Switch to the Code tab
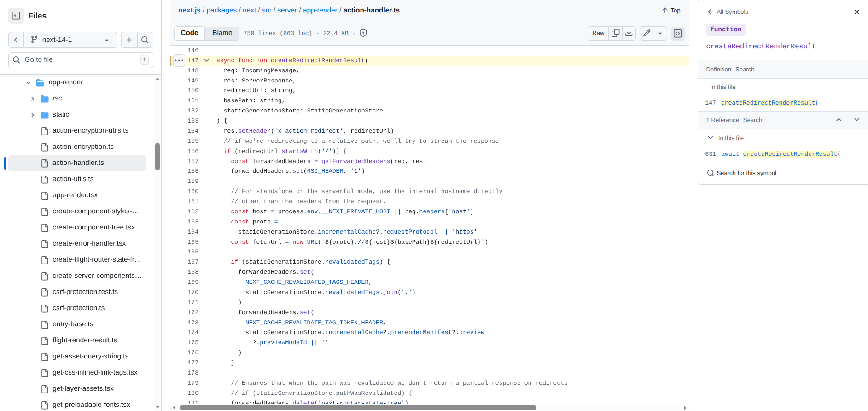 click(x=189, y=33)
